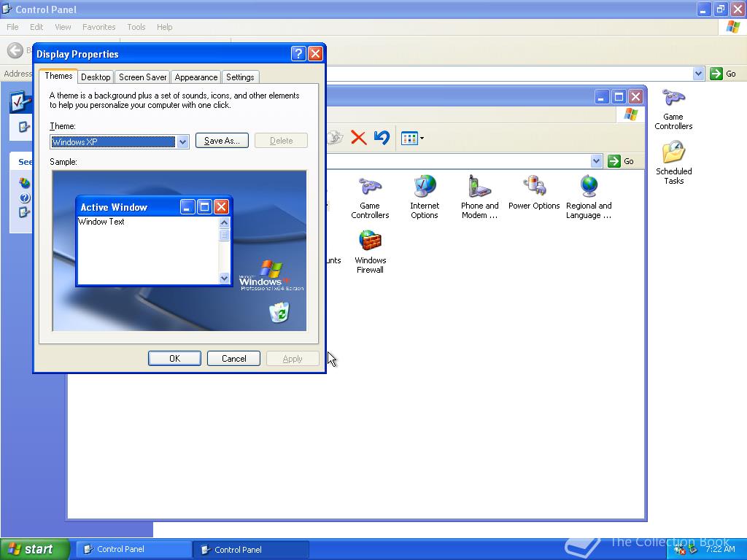Click Go in the inner Control Panel window

pos(622,161)
